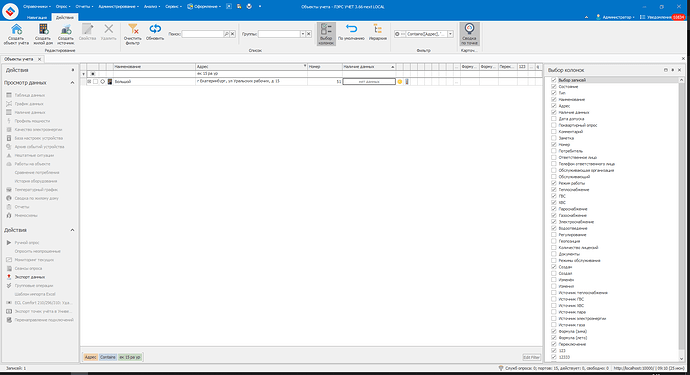Click the По умолчанию undo arrow icon
This screenshot has height=375, width=690.
(351, 29)
